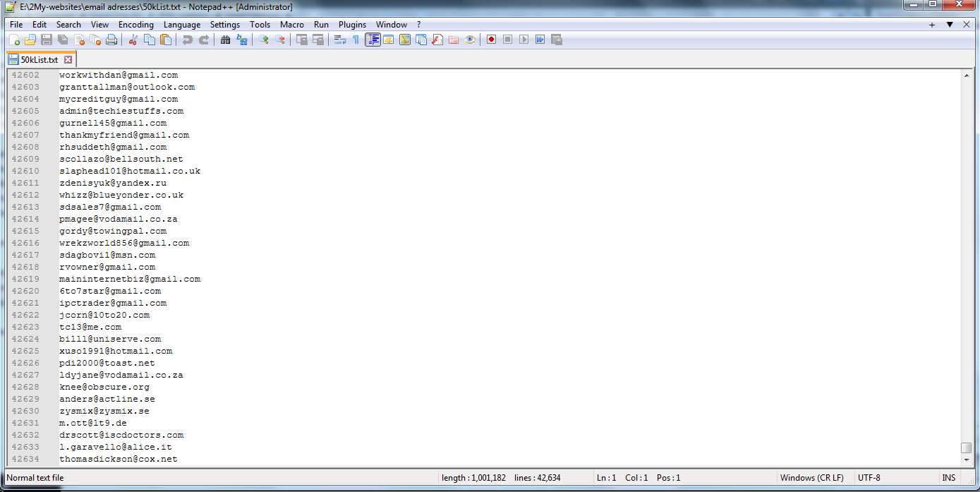Click line number 42619 in margin
Viewport: 980px width, 492px height.
(x=25, y=279)
